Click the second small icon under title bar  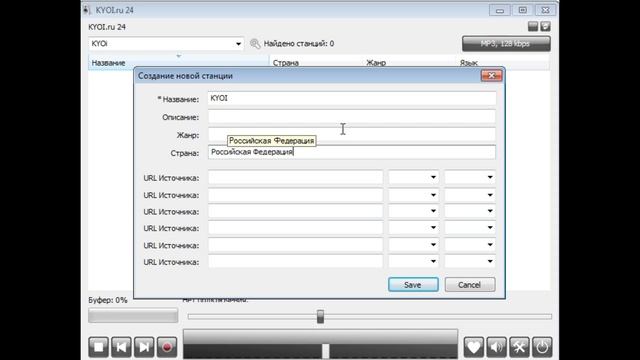click(545, 27)
